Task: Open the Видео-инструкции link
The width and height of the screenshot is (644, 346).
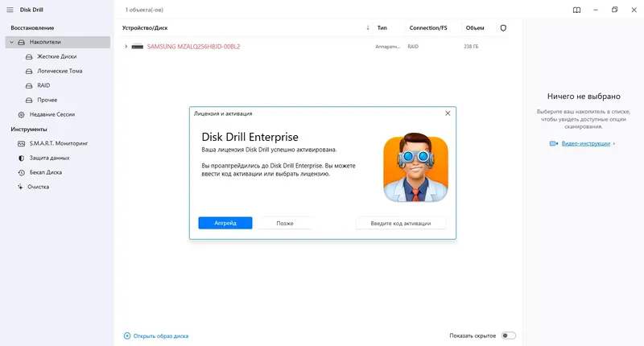Action: click(x=586, y=143)
